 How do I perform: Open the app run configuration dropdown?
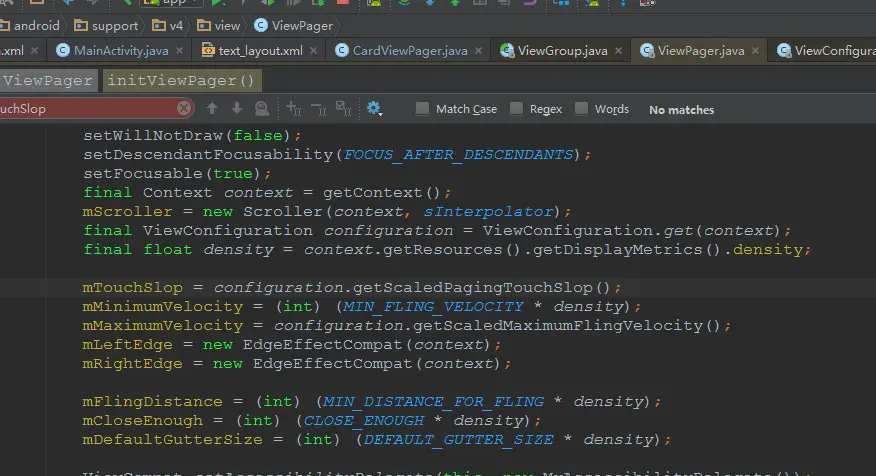tap(170, 3)
